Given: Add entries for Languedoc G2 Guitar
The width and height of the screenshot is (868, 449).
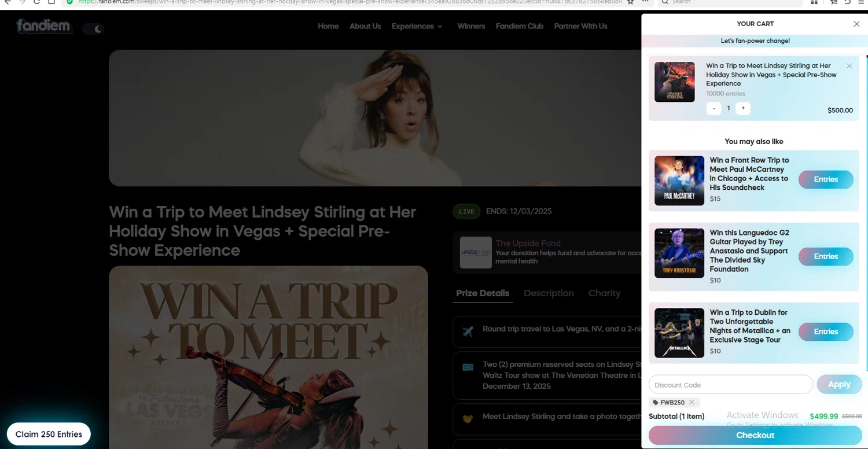Looking at the screenshot, I should click(x=826, y=256).
